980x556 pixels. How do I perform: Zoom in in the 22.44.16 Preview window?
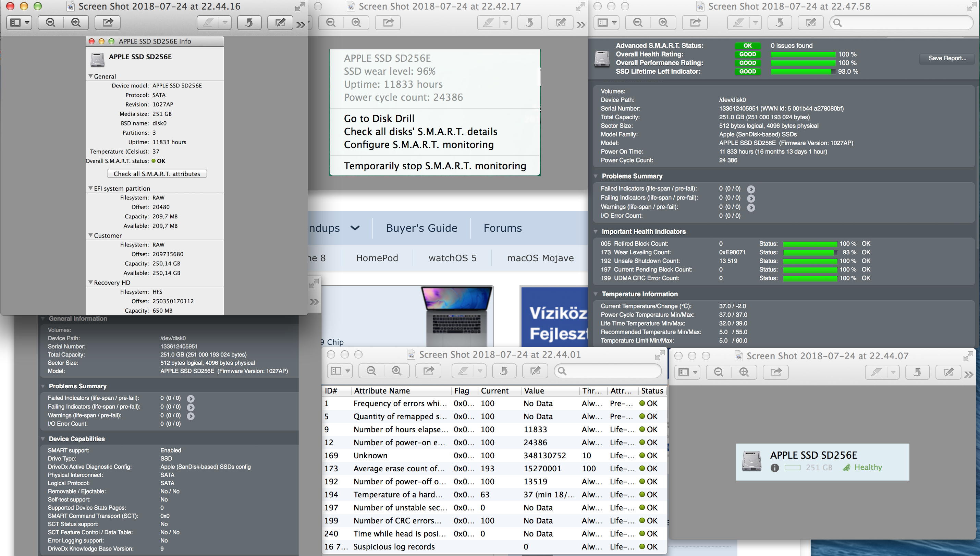tap(76, 23)
